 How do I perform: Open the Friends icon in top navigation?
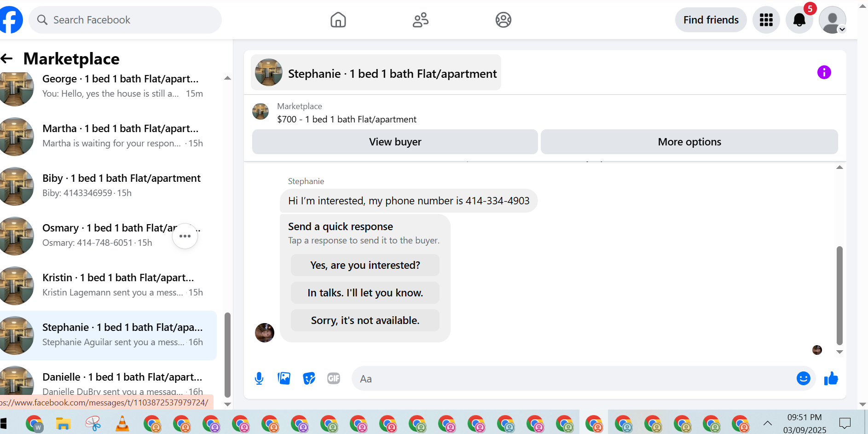(421, 20)
